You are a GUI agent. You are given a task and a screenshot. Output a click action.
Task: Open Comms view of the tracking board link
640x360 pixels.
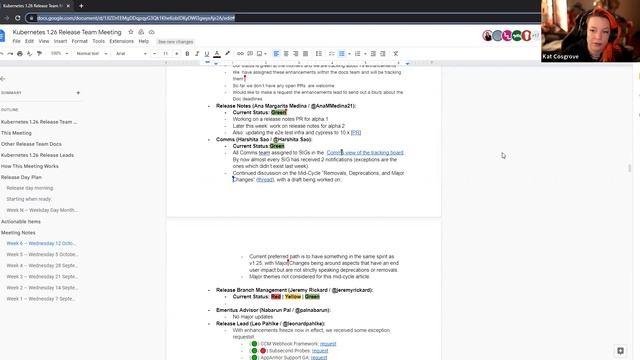click(x=365, y=153)
